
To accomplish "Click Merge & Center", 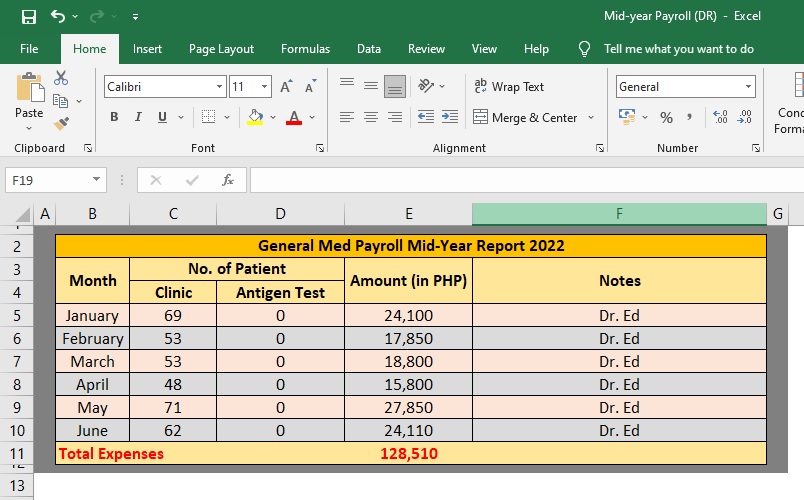I will 526,117.
